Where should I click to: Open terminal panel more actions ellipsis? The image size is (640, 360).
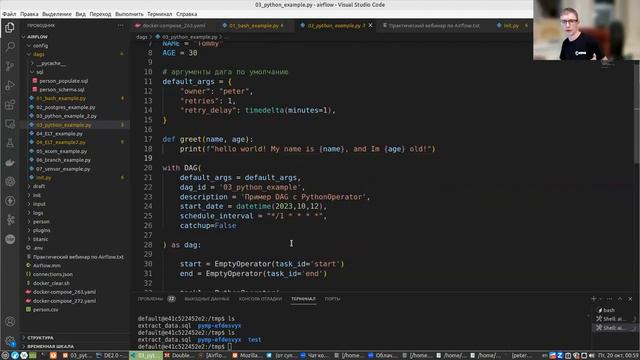[609, 299]
